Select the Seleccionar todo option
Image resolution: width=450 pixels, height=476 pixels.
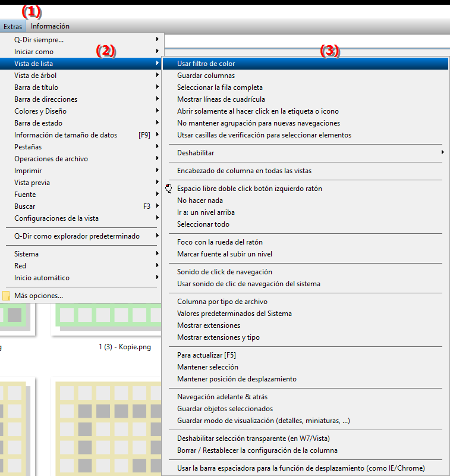(306, 224)
